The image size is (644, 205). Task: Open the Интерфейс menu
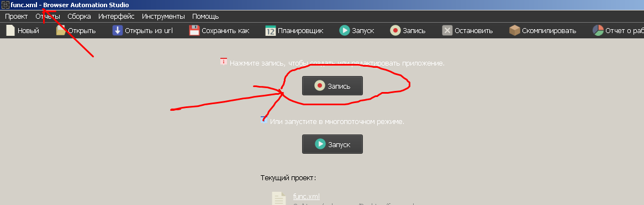[x=116, y=17]
